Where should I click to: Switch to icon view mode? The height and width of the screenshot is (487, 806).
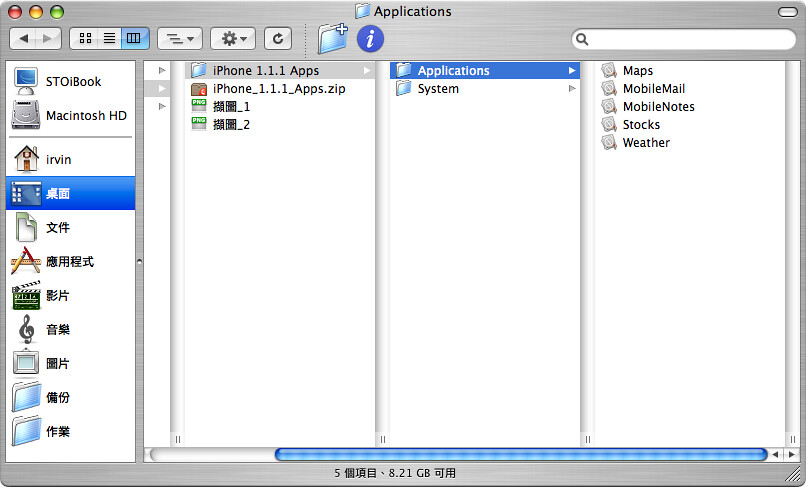pyautogui.click(x=85, y=38)
